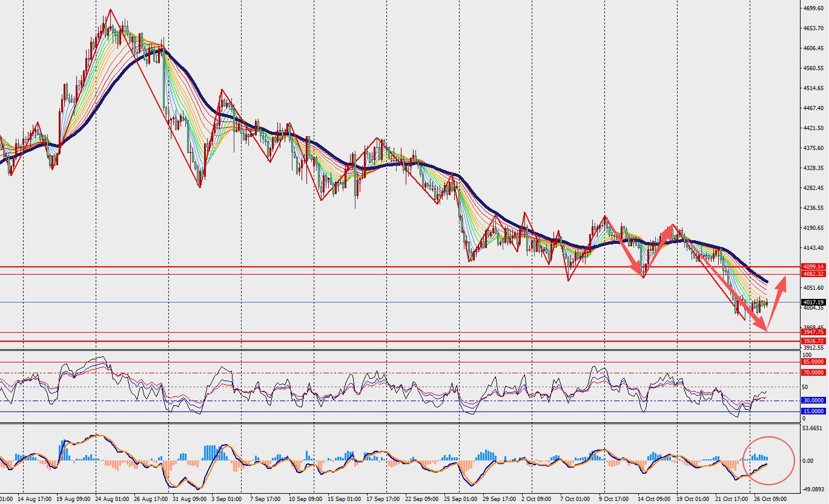This screenshot has width=829, height=504.
Task: Click the 4606.45 price axis label
Action: [813, 48]
